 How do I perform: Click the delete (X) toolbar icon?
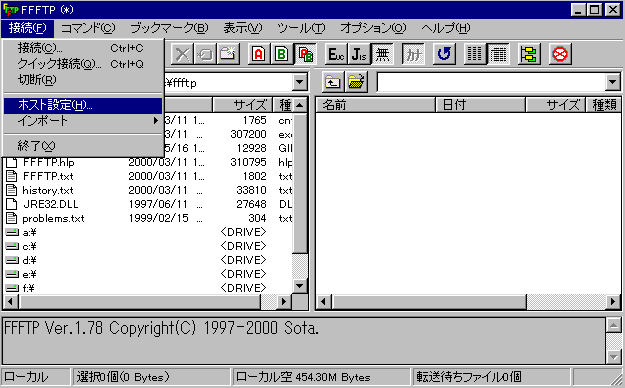coord(183,54)
